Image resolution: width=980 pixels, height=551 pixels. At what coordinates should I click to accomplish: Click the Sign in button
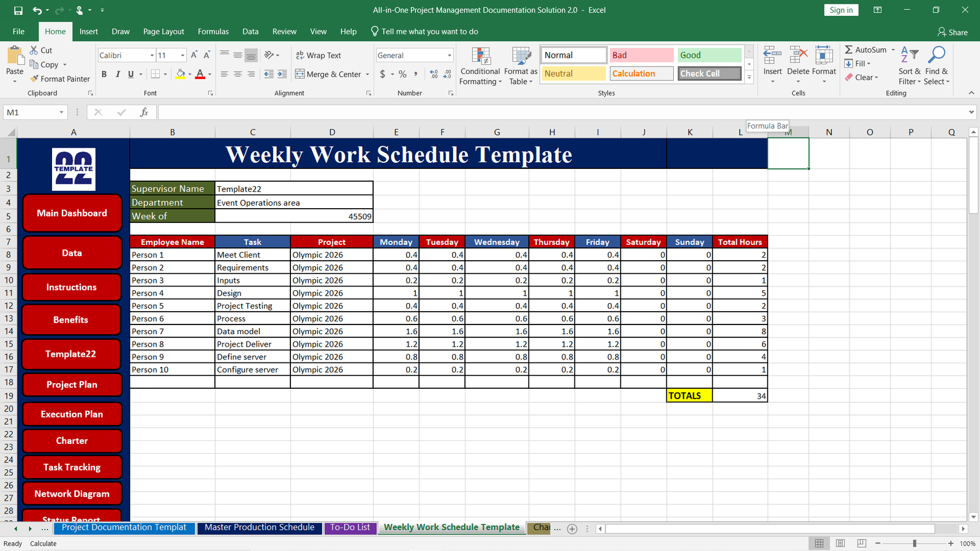coord(841,10)
